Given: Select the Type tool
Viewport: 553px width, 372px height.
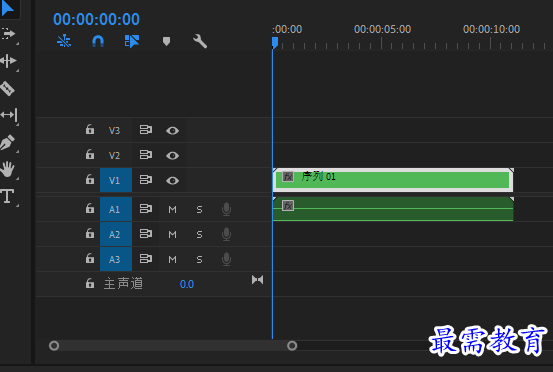Looking at the screenshot, I should [7, 196].
